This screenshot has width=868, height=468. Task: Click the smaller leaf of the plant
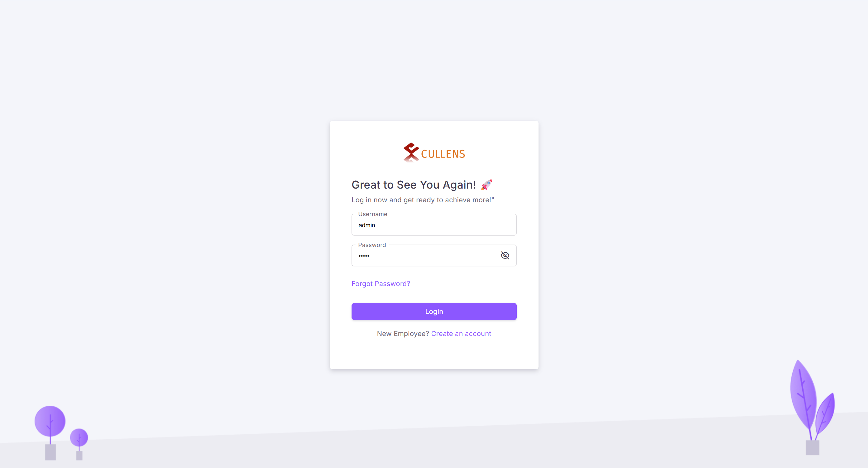(x=825, y=417)
